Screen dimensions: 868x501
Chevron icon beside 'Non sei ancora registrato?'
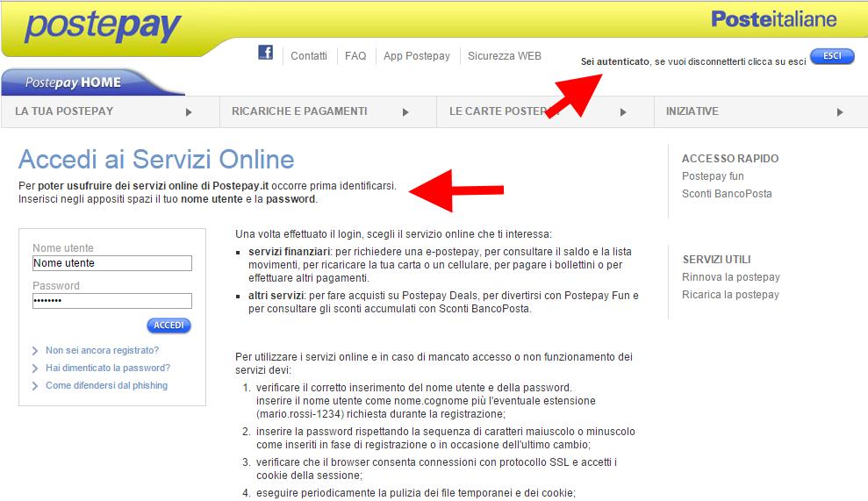[35, 351]
